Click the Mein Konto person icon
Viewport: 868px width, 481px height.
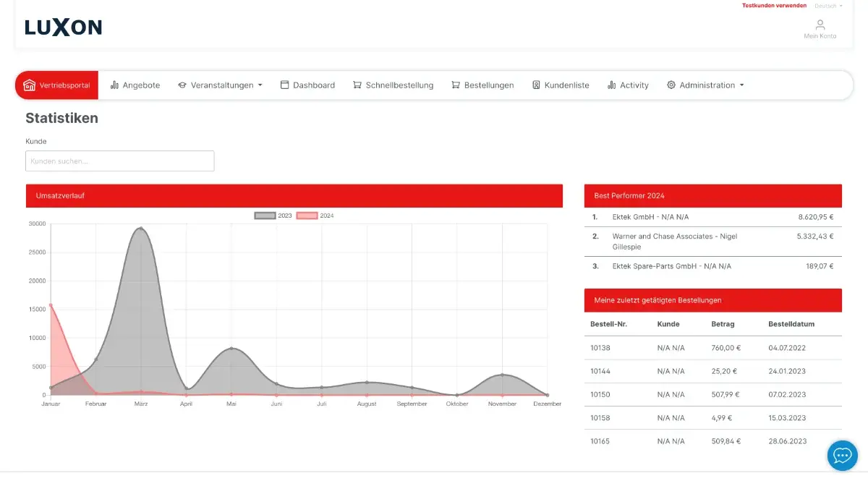820,24
